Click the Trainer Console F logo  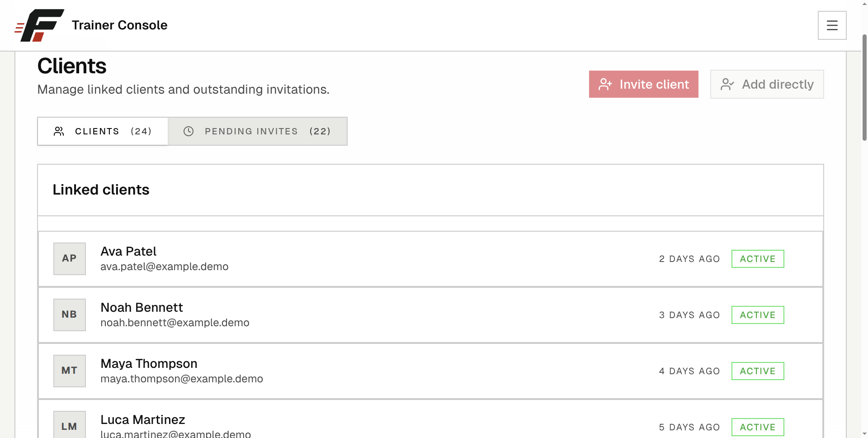[39, 25]
